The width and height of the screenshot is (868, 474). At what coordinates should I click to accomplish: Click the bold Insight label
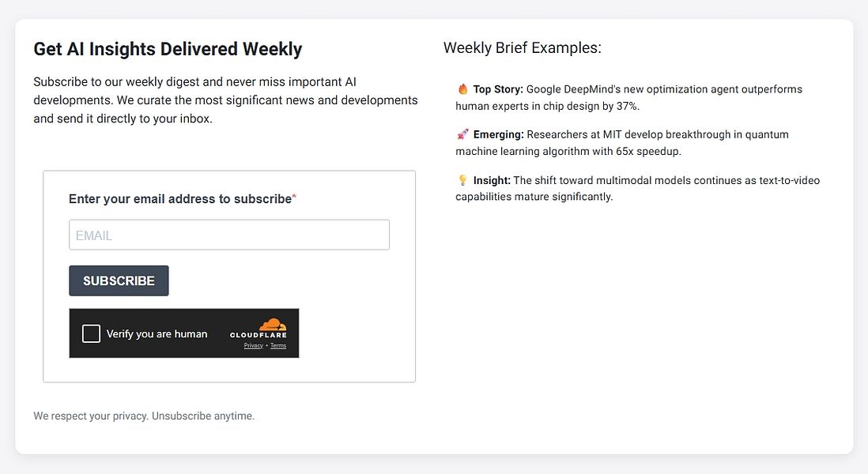490,179
